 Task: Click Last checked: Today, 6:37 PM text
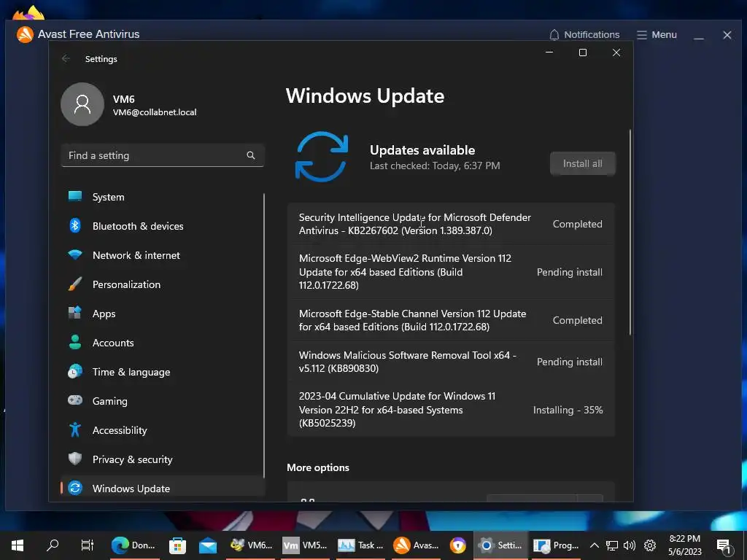pos(435,166)
